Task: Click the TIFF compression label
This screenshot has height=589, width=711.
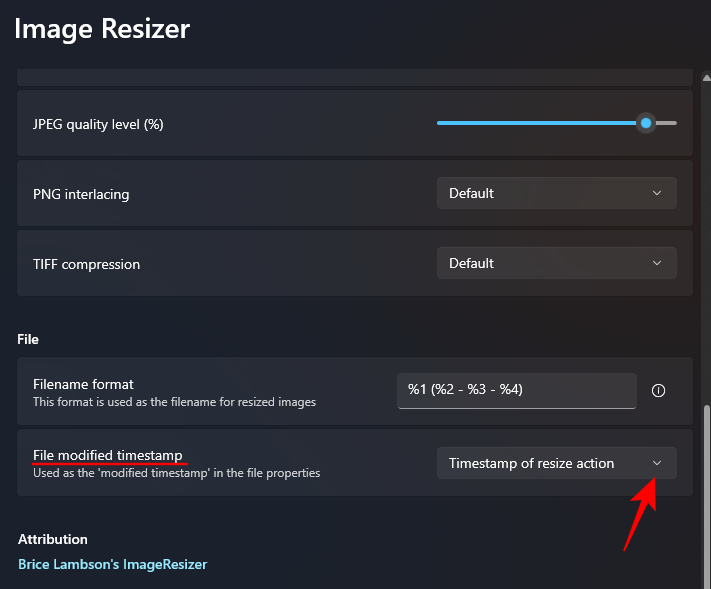Action: 86,264
